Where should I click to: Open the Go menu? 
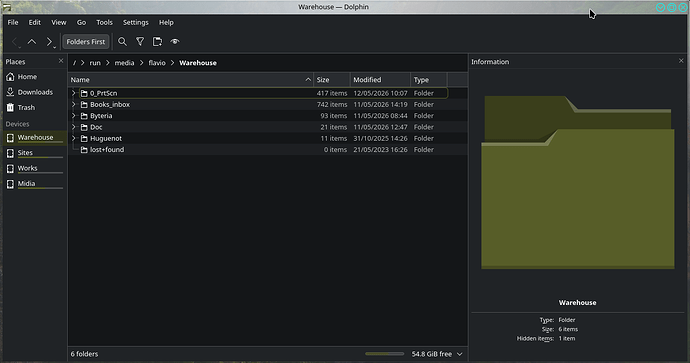(81, 22)
